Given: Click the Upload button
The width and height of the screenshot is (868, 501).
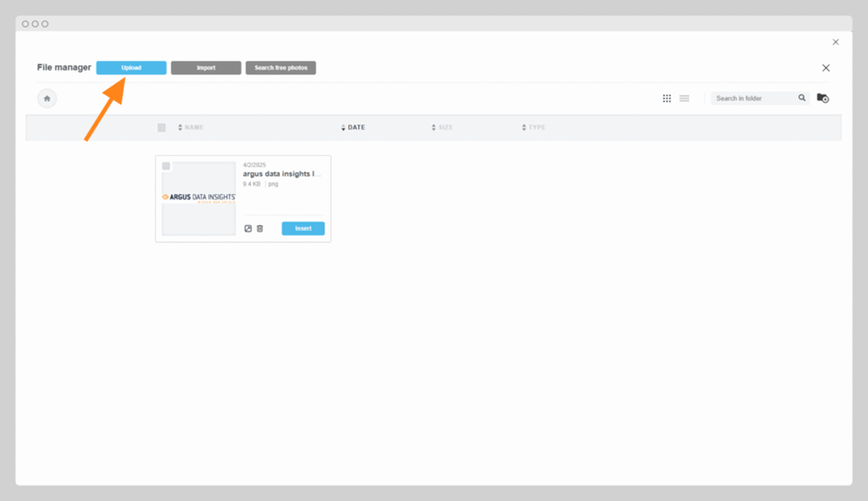Looking at the screenshot, I should point(131,68).
